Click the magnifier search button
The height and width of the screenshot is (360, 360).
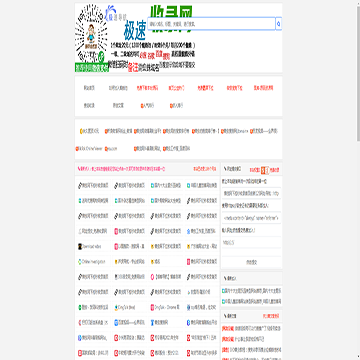point(279,24)
